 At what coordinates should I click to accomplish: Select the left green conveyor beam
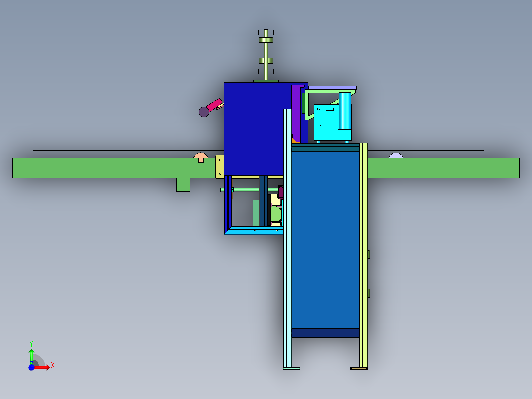(x=114, y=168)
